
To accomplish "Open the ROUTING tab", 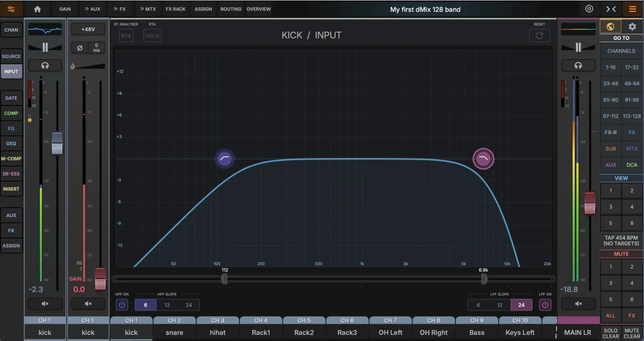I will (231, 9).
